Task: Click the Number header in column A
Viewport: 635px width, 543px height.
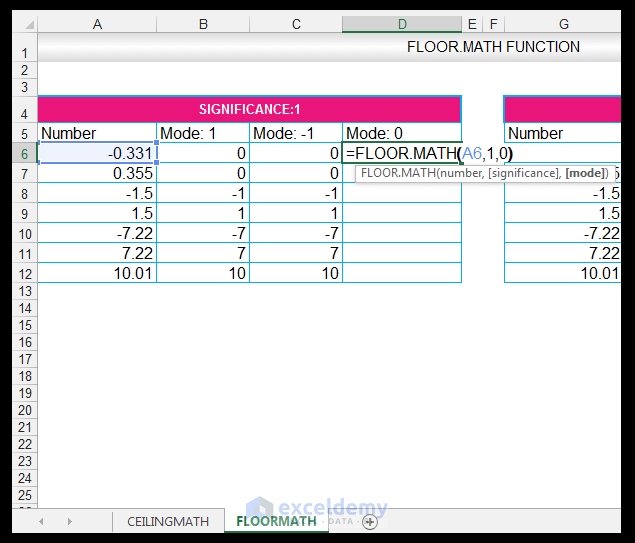Action: (97, 133)
